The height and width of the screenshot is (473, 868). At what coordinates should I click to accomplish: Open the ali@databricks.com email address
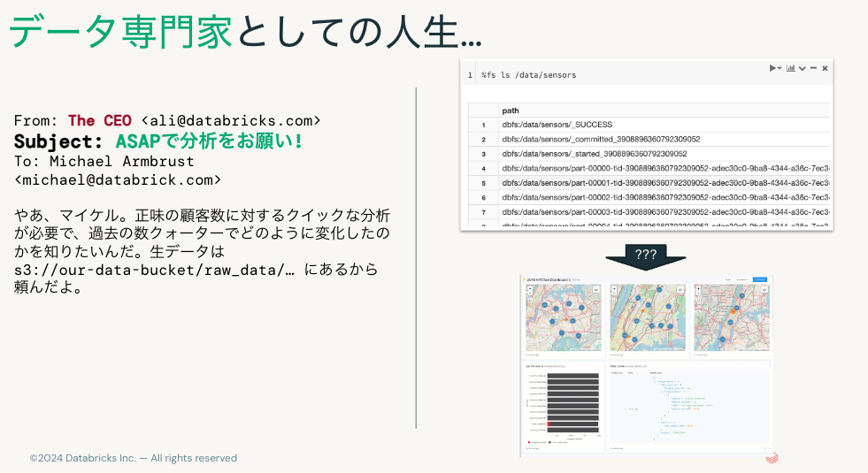[231, 120]
